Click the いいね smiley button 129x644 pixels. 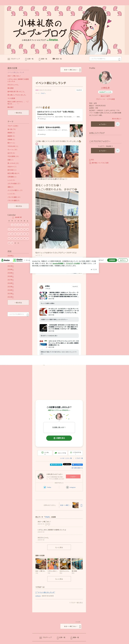pos(45,453)
